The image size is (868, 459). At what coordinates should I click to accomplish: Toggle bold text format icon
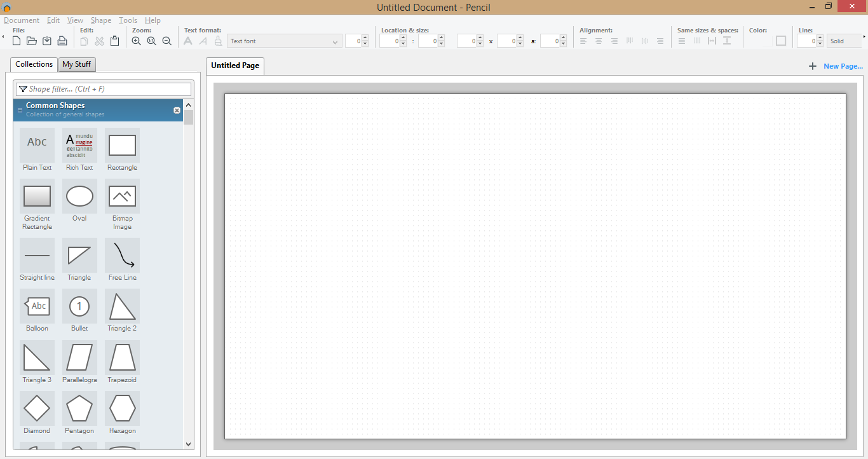click(x=188, y=41)
